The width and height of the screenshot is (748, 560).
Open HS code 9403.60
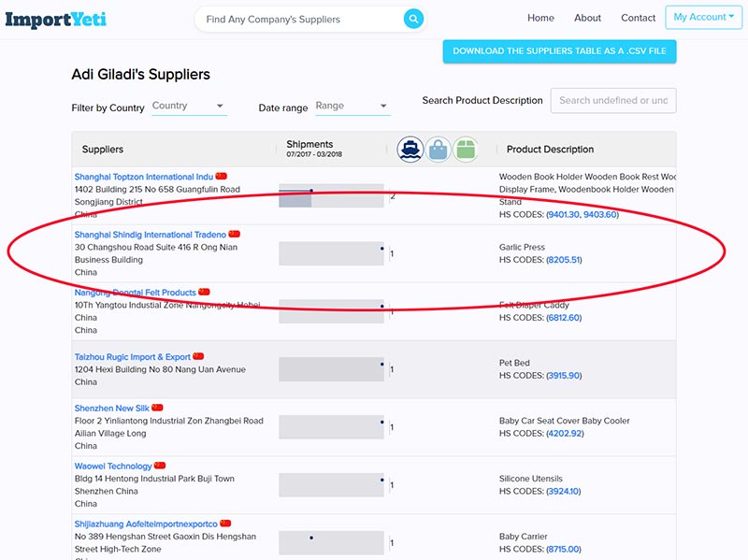click(x=599, y=215)
